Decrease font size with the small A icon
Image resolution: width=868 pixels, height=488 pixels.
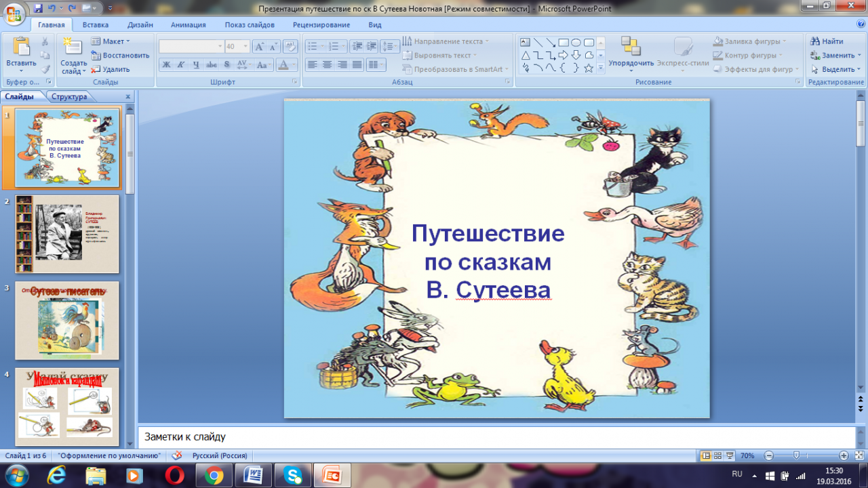pyautogui.click(x=273, y=47)
